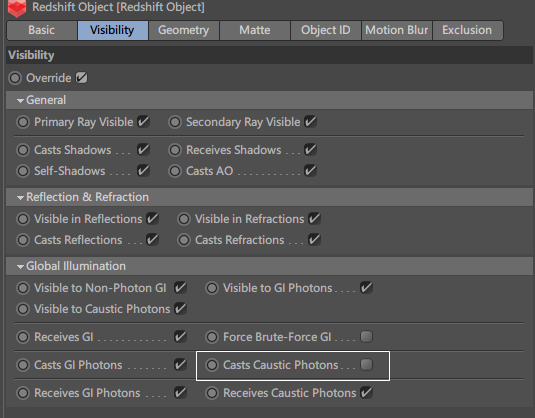This screenshot has height=418, width=535.
Task: Open the Motion Blur tab
Action: pyautogui.click(x=396, y=30)
